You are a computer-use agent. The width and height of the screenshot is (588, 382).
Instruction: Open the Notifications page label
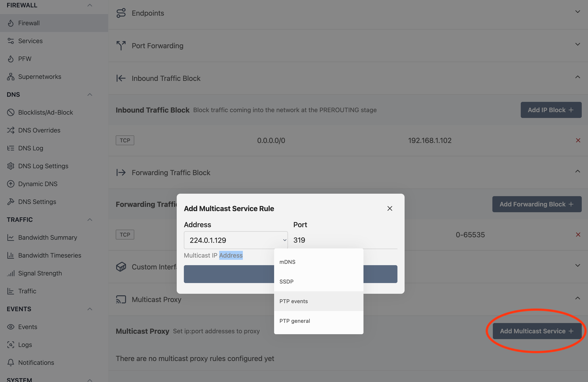coord(36,363)
